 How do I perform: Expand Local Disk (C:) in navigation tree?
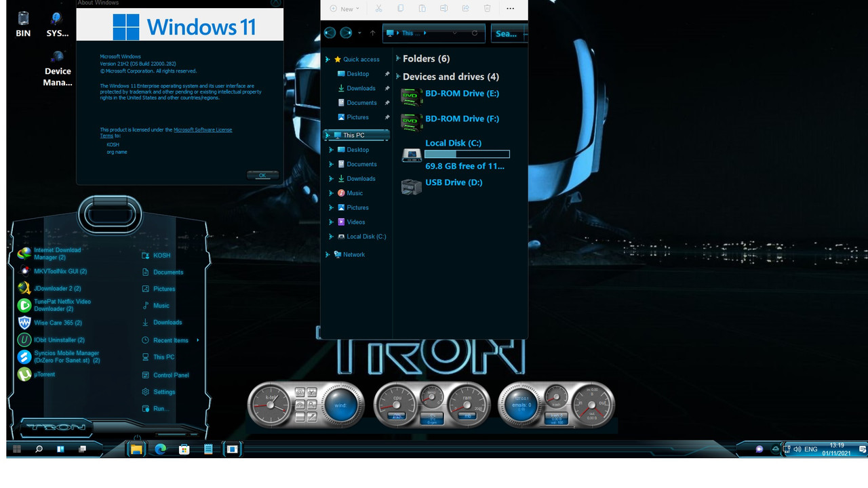(x=332, y=237)
